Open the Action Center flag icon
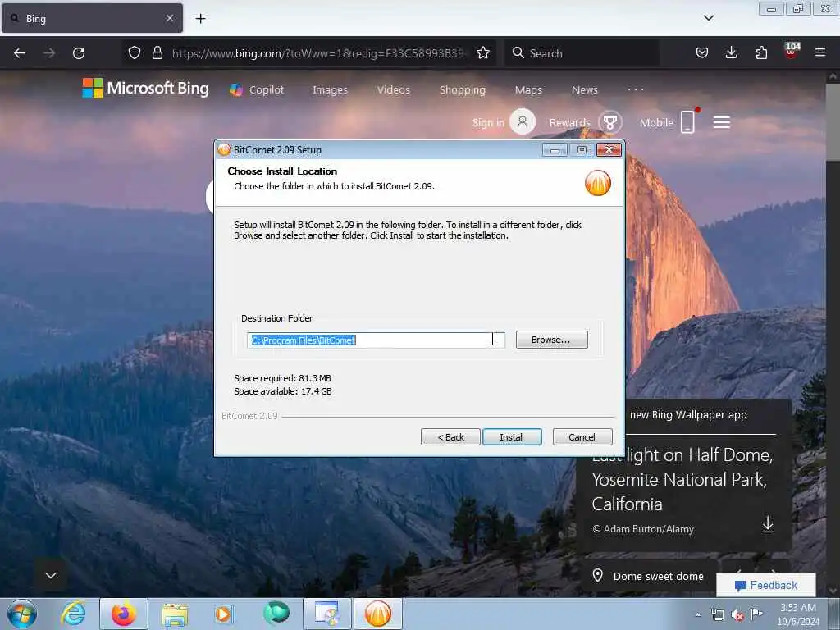840x630 pixels. pos(756,614)
